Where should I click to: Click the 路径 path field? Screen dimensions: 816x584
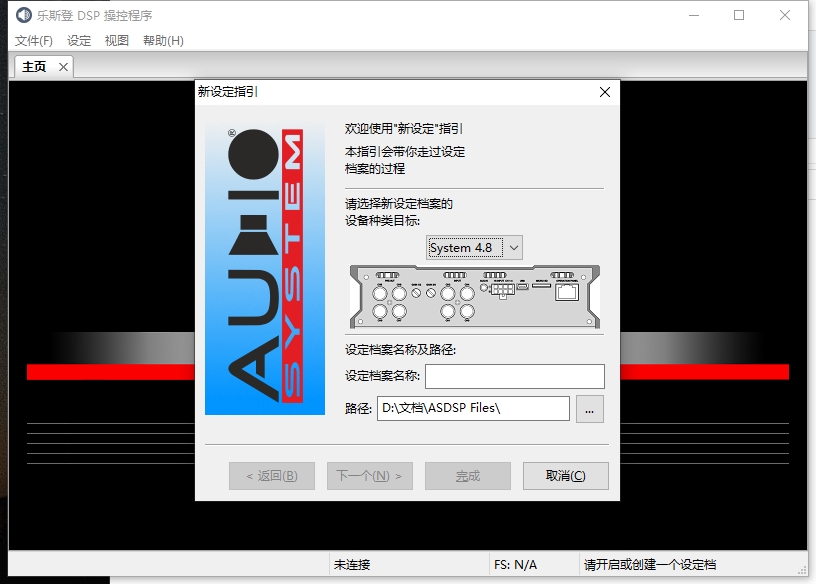[473, 408]
